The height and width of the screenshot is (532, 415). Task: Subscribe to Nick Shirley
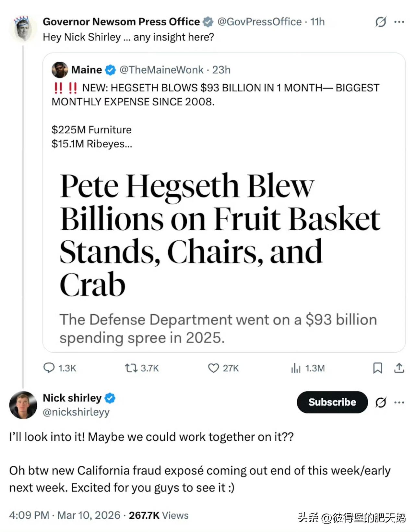click(332, 402)
